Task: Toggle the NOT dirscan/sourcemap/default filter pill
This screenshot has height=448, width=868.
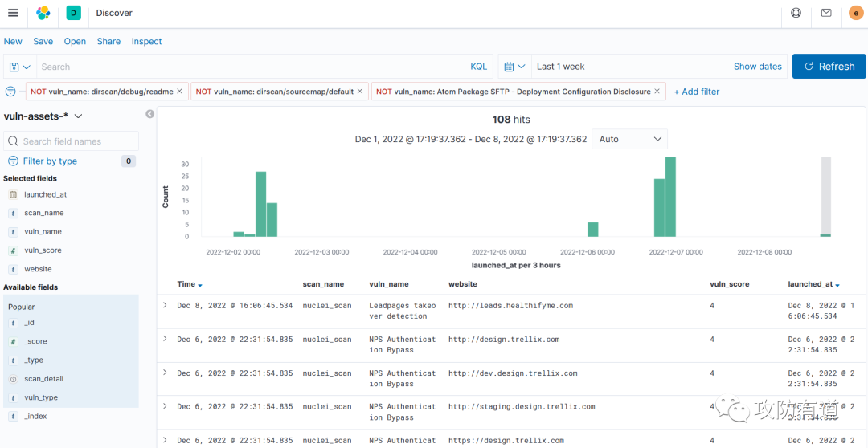Action: tap(275, 92)
